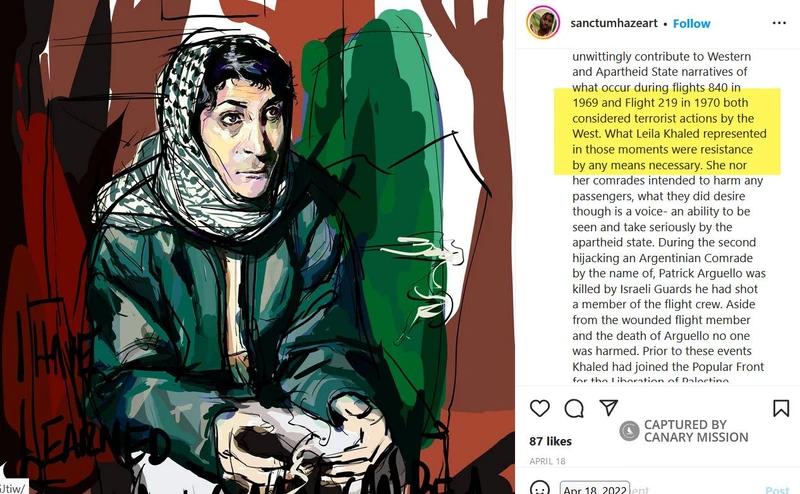Open comments with the speech bubble icon
Image resolution: width=800 pixels, height=494 pixels.
[x=574, y=408]
